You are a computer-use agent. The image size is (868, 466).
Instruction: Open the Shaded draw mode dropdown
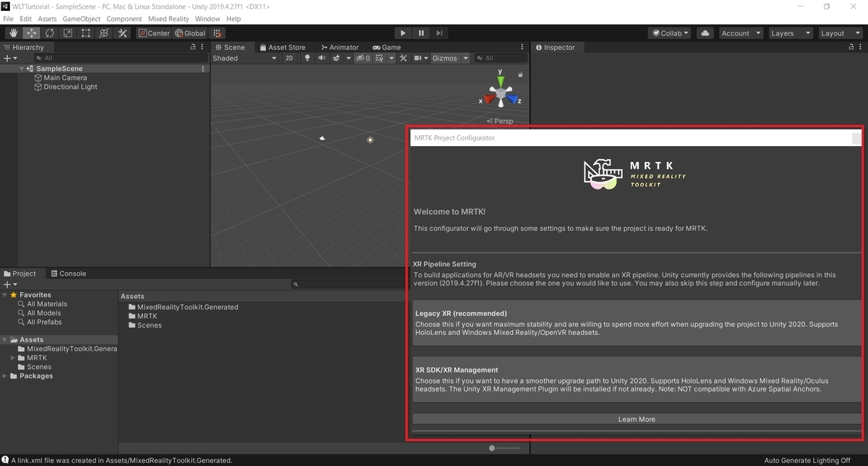point(244,58)
